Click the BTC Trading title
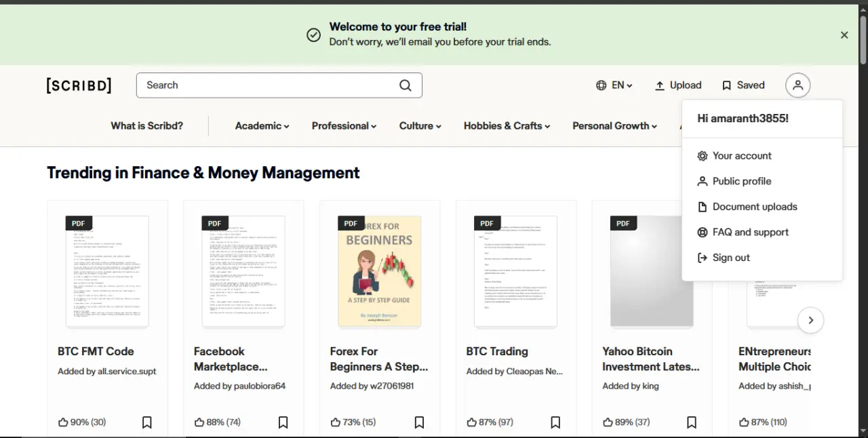This screenshot has width=868, height=438. (x=498, y=351)
